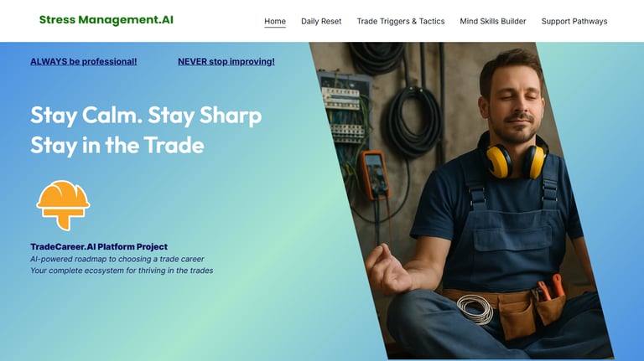
Task: Click the orange multimeter in the photo
Action: 374,175
